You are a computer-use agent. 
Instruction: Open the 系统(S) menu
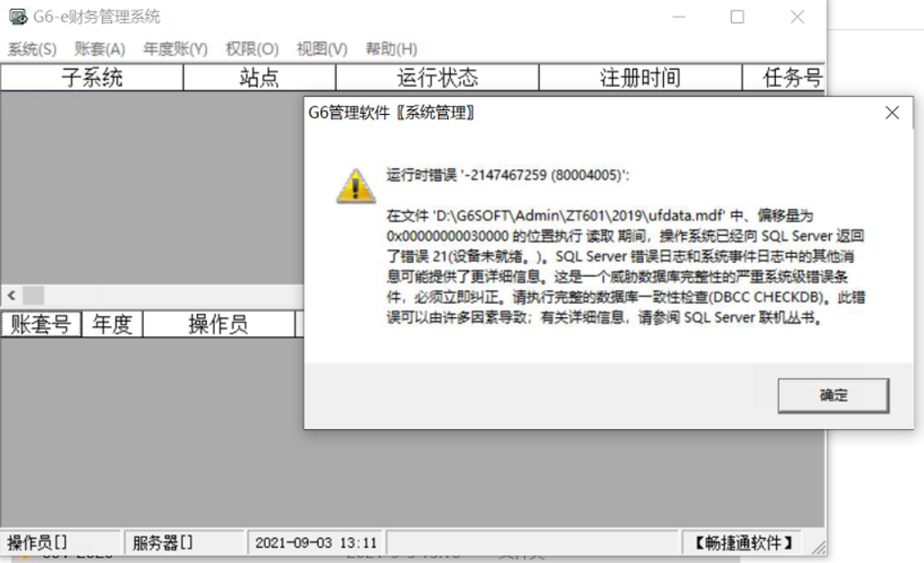[32, 49]
